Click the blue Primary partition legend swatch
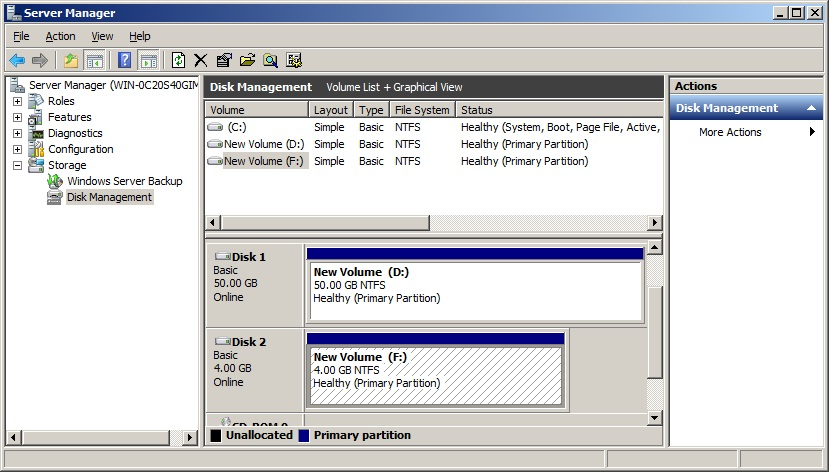The height and width of the screenshot is (472, 829). click(x=303, y=436)
